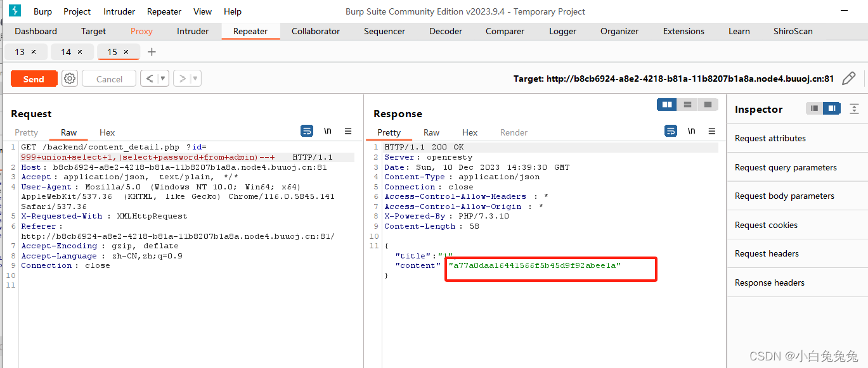
Task: Select the request Pretty view tab
Action: coord(27,132)
